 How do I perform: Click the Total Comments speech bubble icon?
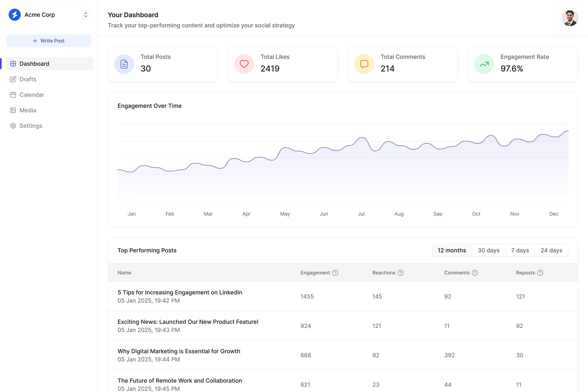[x=364, y=64]
